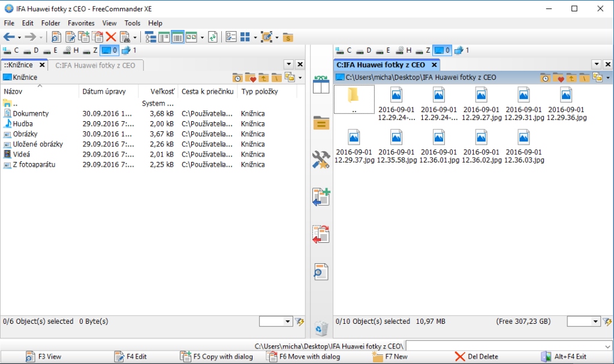614x364 pixels.
Task: Toggle the thumbnails view button in toolbar
Action: coord(191,37)
